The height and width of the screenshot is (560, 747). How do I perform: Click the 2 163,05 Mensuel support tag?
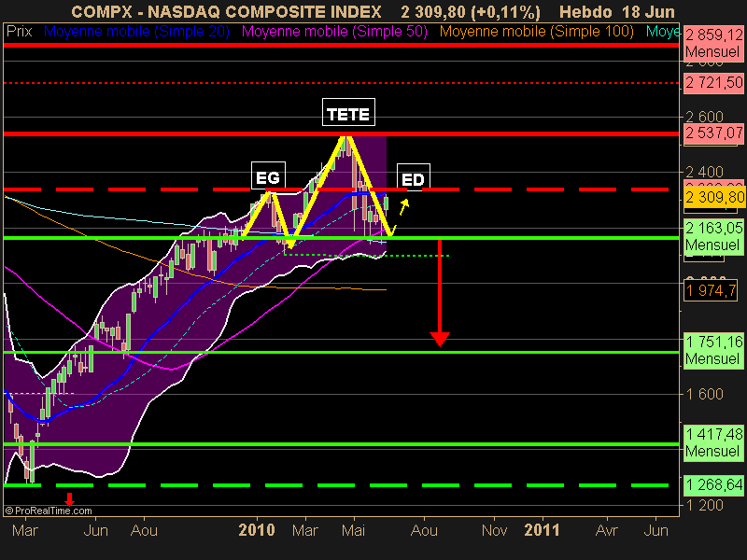click(x=713, y=236)
